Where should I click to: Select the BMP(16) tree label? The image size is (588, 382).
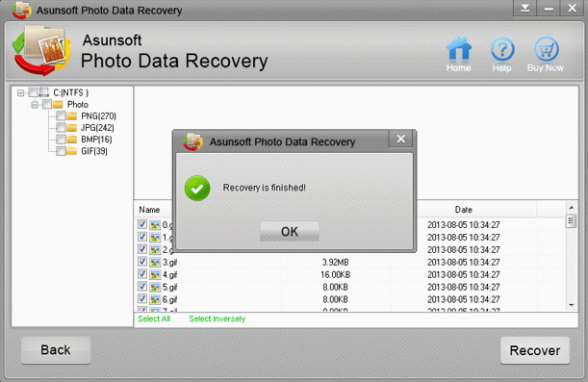click(x=96, y=140)
